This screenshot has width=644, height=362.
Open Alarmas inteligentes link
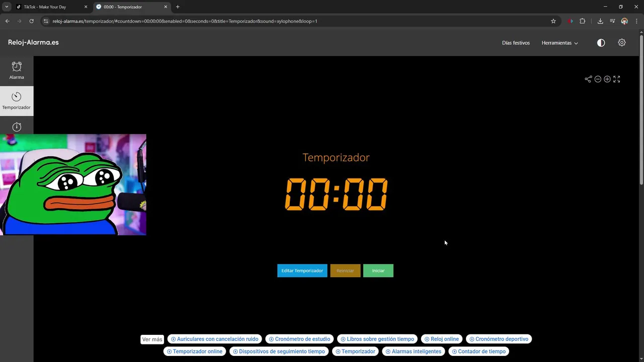pos(414,351)
